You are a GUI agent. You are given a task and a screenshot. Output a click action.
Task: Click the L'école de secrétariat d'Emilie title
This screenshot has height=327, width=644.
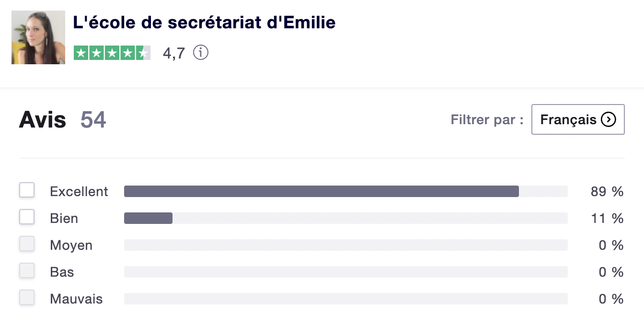tap(204, 23)
